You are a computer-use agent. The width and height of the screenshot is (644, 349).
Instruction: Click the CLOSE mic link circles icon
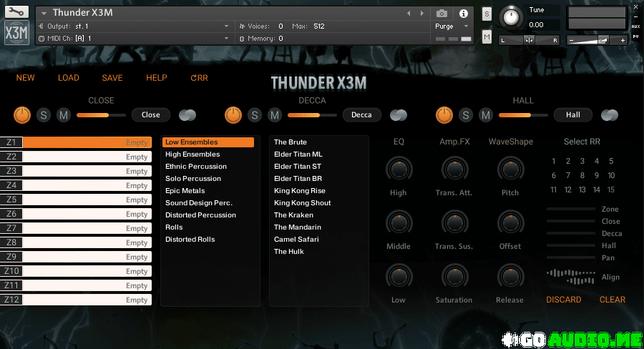(187, 114)
